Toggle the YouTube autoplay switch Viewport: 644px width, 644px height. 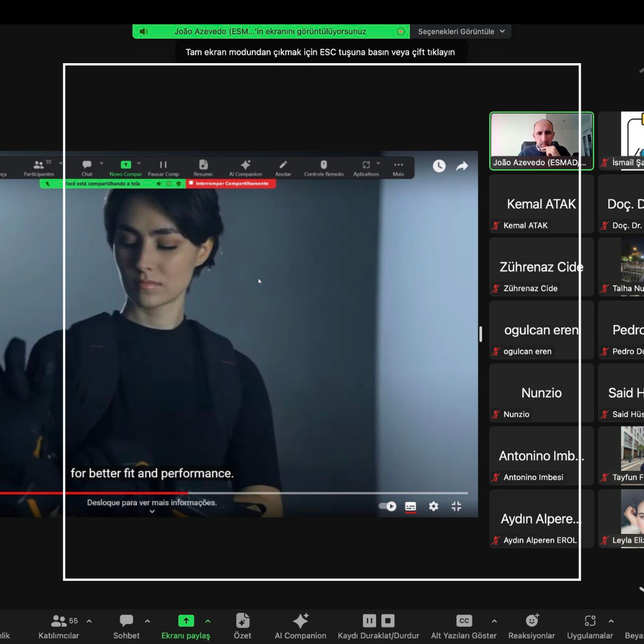[x=388, y=506]
